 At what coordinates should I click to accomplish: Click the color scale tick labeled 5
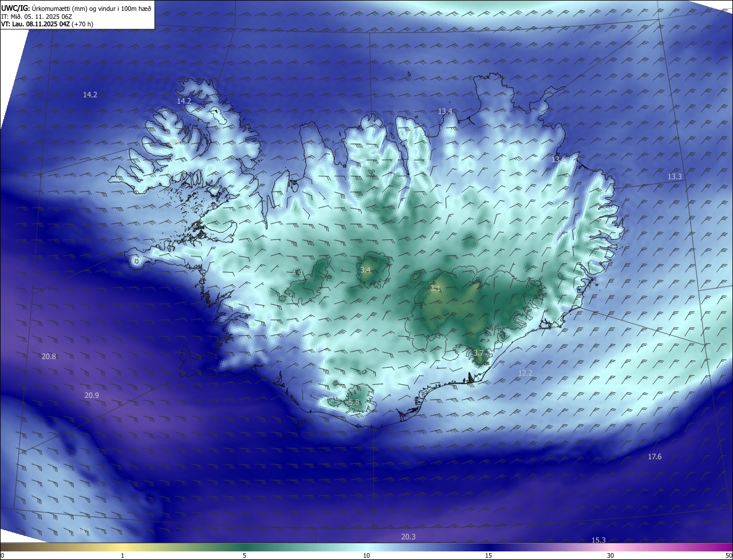[x=245, y=555]
